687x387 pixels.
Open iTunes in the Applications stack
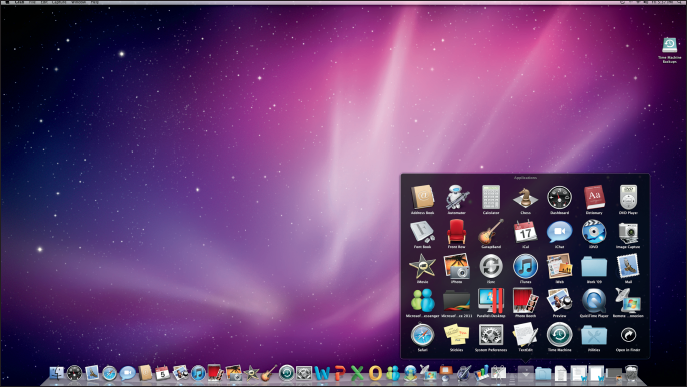(x=525, y=266)
